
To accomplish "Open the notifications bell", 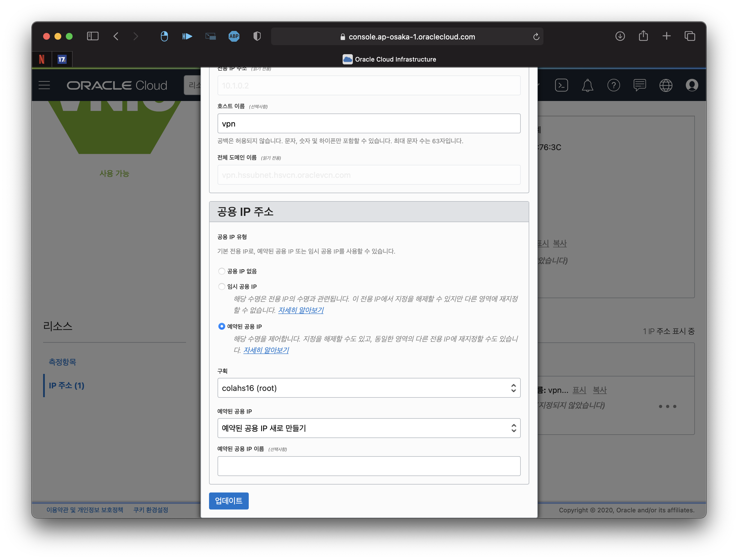I will (587, 85).
